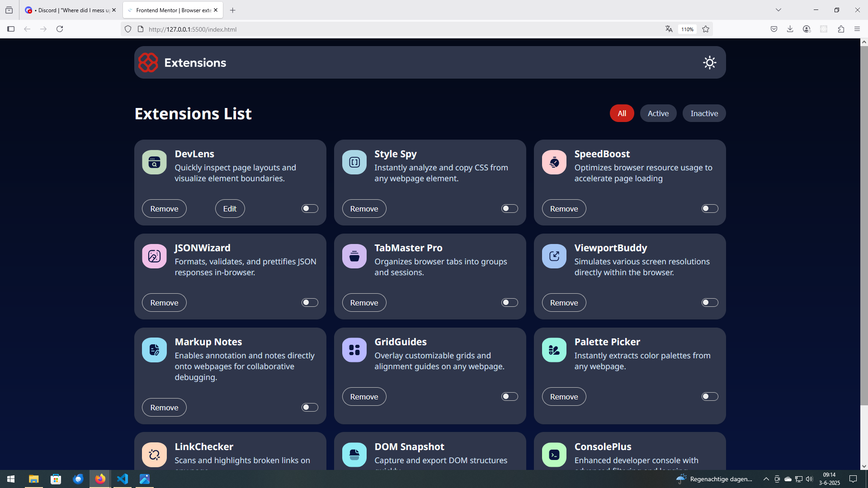Click the Palette Picker extension icon
This screenshot has width=868, height=488.
tap(554, 350)
